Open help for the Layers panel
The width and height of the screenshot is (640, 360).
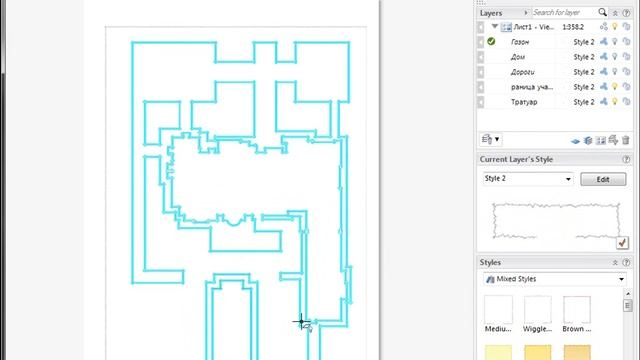[x=627, y=13]
